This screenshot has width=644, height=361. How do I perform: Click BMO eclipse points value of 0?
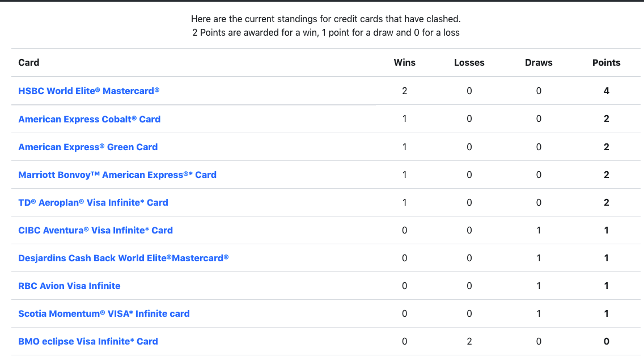606,341
